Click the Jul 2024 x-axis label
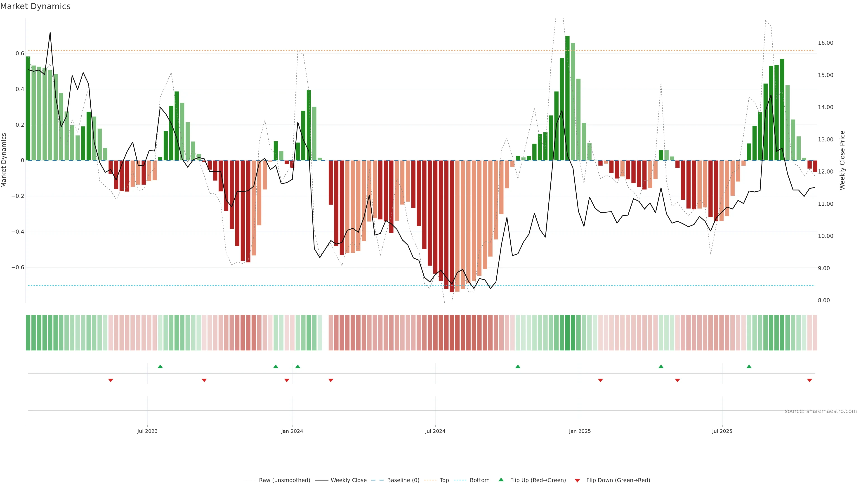The height and width of the screenshot is (488, 868). pyautogui.click(x=435, y=431)
